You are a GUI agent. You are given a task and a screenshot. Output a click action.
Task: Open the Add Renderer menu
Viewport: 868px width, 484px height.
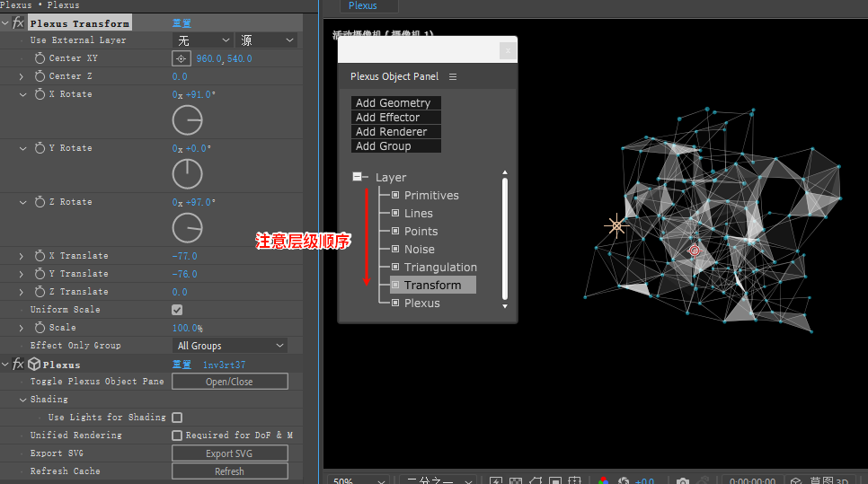click(x=395, y=132)
